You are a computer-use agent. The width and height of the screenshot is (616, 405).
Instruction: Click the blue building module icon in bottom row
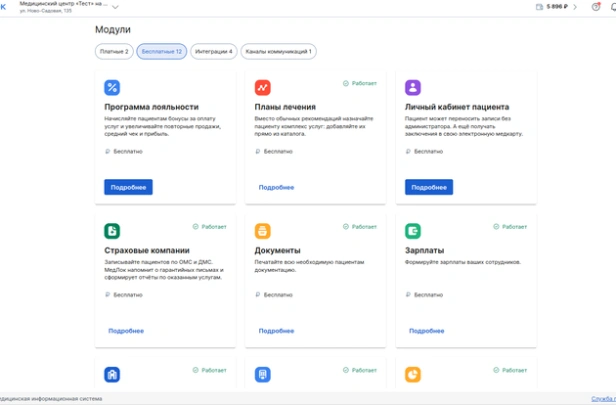click(112, 374)
